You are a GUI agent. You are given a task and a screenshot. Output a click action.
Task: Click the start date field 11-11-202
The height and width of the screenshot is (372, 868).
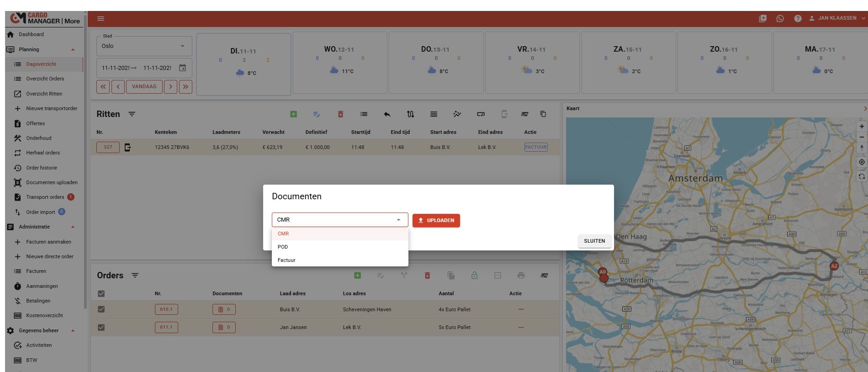click(x=116, y=68)
